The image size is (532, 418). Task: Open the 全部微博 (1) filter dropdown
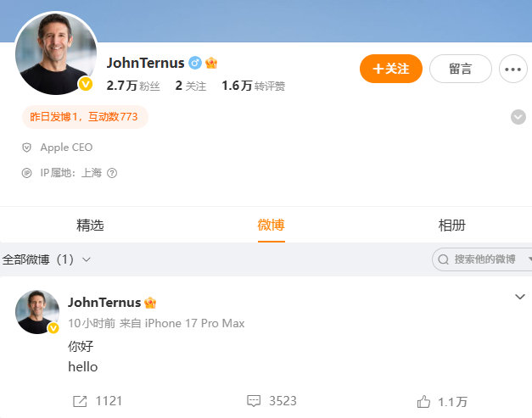click(46, 259)
